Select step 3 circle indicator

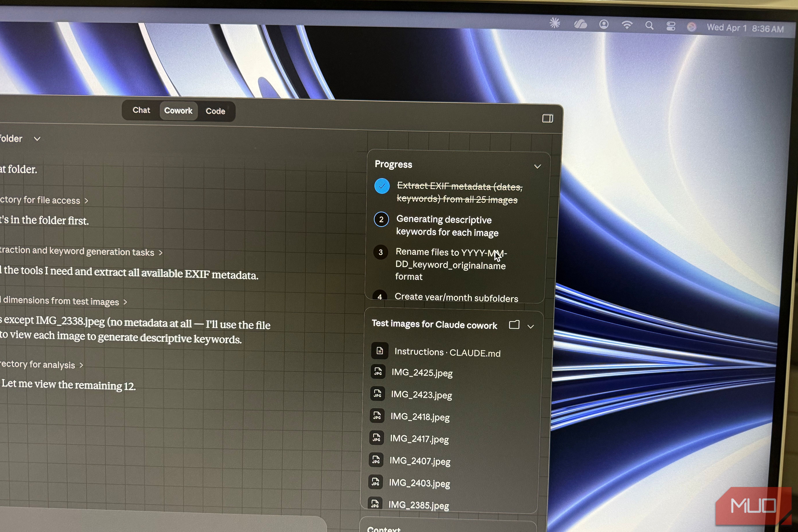coord(381,252)
